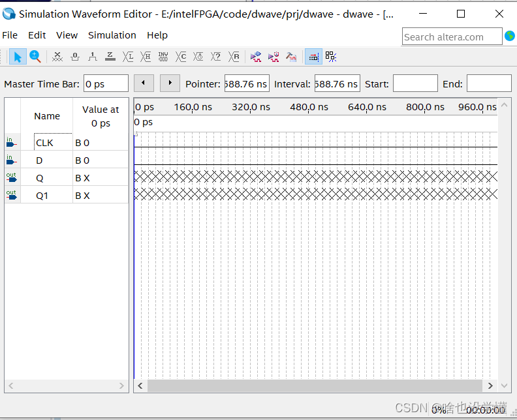The image size is (517, 420).
Task: Focus the Search altera.com field
Action: point(452,37)
